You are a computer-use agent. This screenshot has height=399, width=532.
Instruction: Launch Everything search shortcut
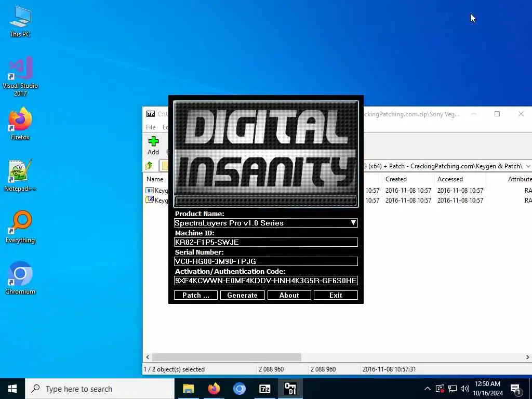[x=20, y=227]
